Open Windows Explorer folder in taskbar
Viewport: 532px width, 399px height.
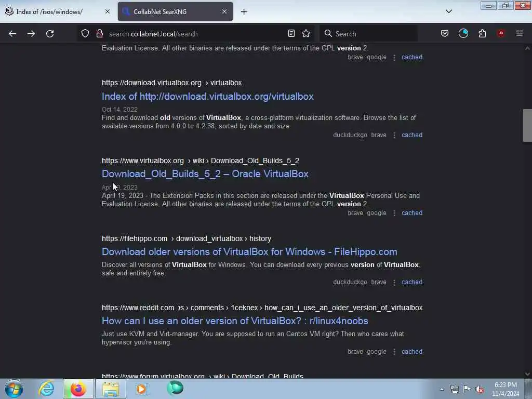[111, 389]
